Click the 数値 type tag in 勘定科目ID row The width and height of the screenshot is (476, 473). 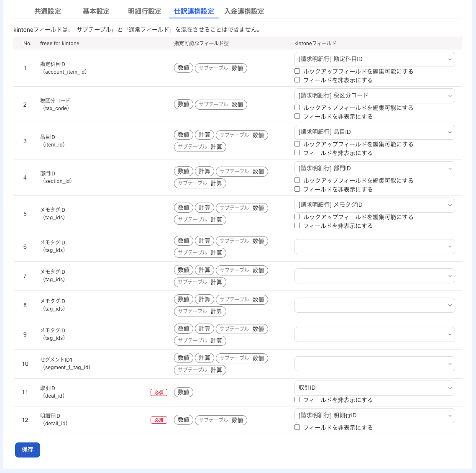pos(183,68)
